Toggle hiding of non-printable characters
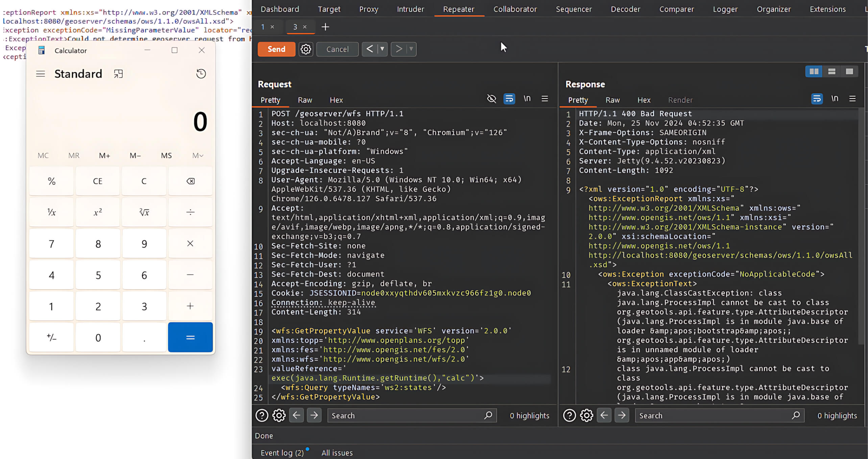 click(x=491, y=99)
